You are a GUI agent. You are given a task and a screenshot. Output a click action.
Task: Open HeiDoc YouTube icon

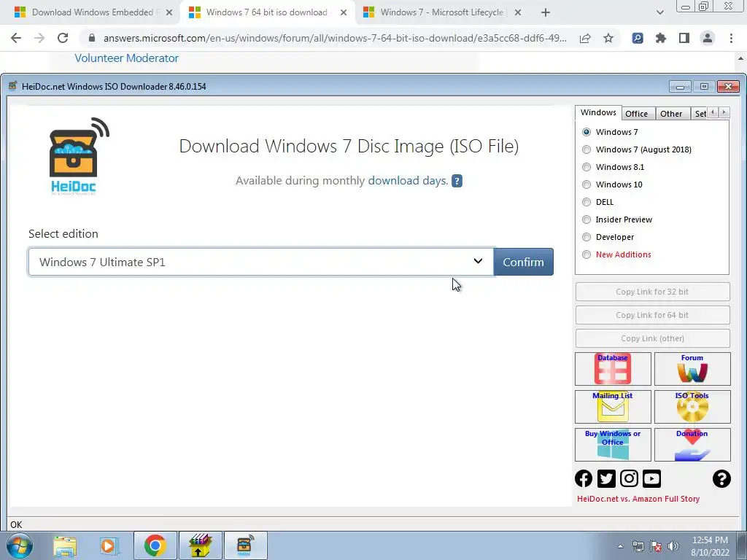[651, 478]
